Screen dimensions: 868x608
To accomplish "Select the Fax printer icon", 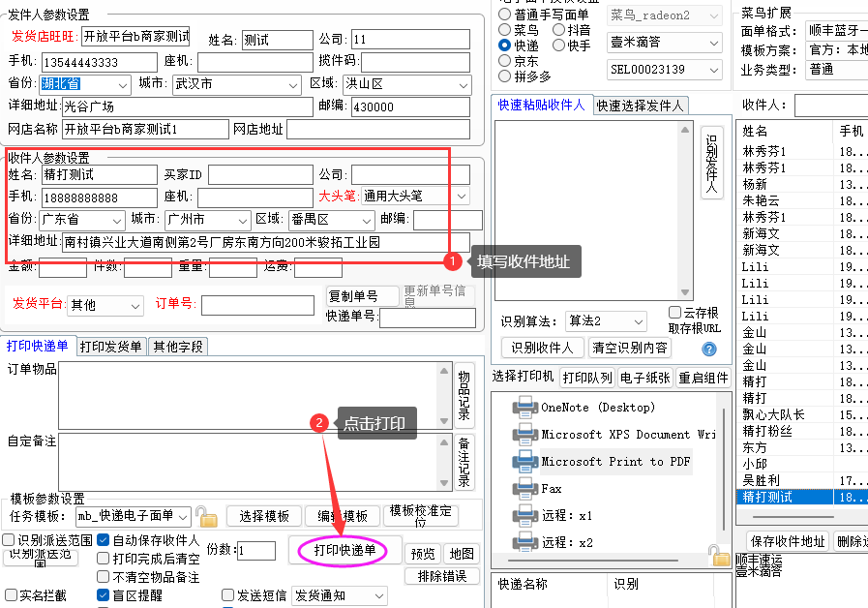I will [x=525, y=488].
